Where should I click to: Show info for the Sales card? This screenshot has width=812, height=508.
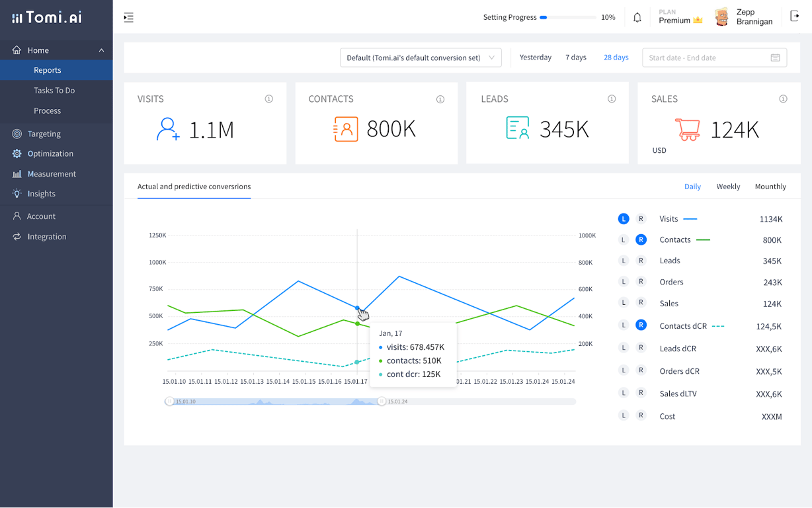click(x=783, y=99)
